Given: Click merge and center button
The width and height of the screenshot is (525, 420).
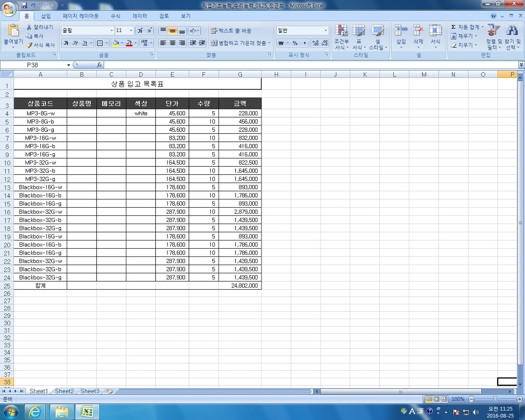Looking at the screenshot, I should (238, 43).
